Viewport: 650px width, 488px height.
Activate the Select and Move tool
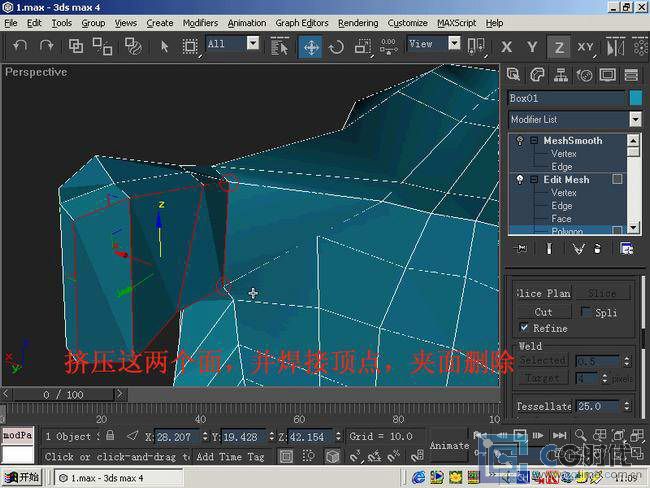pos(310,46)
